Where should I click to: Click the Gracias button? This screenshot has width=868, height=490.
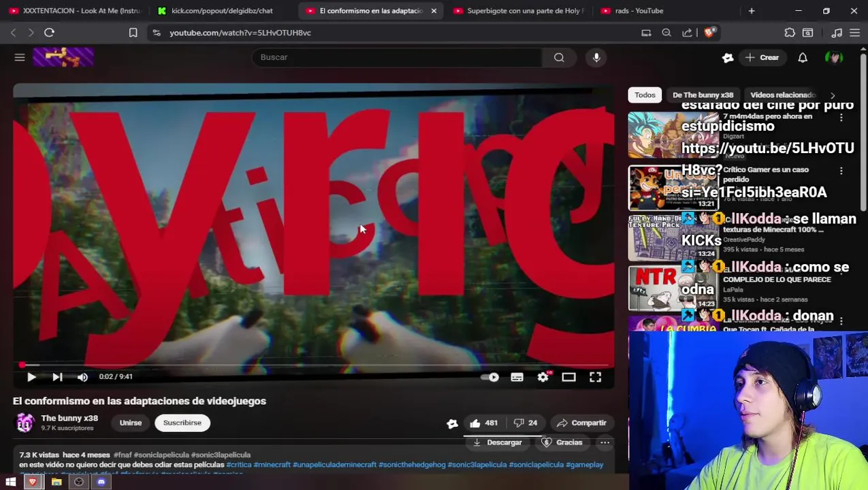562,443
